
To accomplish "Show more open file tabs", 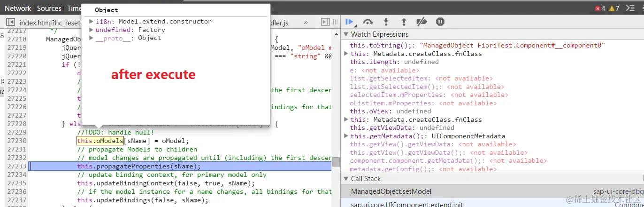I will pyautogui.click(x=306, y=22).
